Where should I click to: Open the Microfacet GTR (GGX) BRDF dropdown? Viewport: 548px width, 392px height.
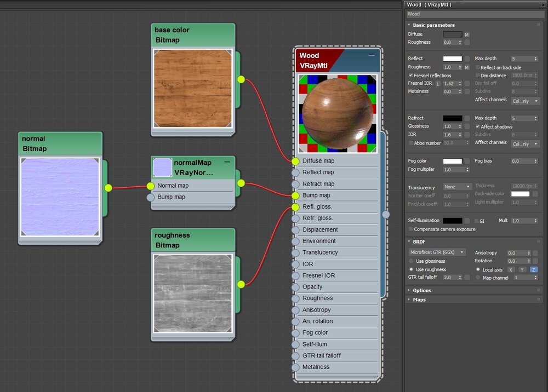[437, 252]
